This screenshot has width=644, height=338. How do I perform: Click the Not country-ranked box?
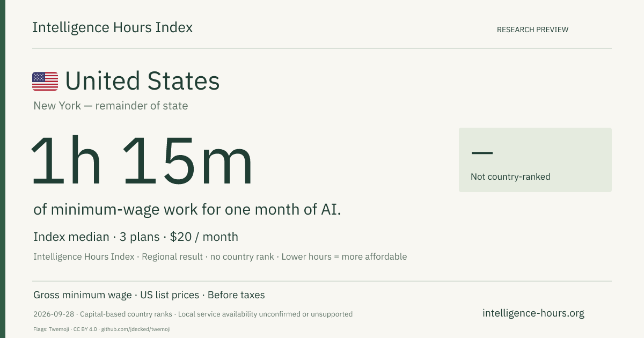tap(535, 160)
